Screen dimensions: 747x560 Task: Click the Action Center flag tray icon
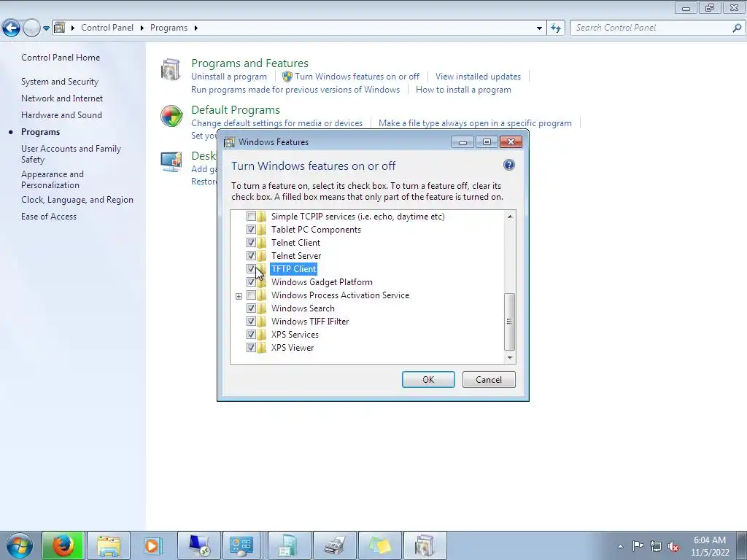tap(638, 546)
